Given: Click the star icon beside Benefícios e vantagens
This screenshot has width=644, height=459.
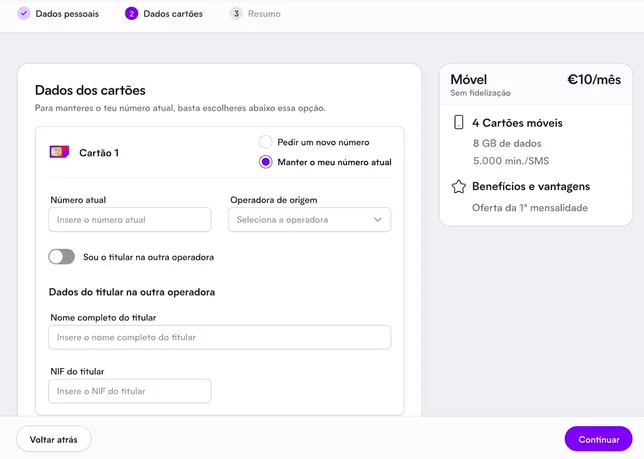Looking at the screenshot, I should (x=459, y=187).
